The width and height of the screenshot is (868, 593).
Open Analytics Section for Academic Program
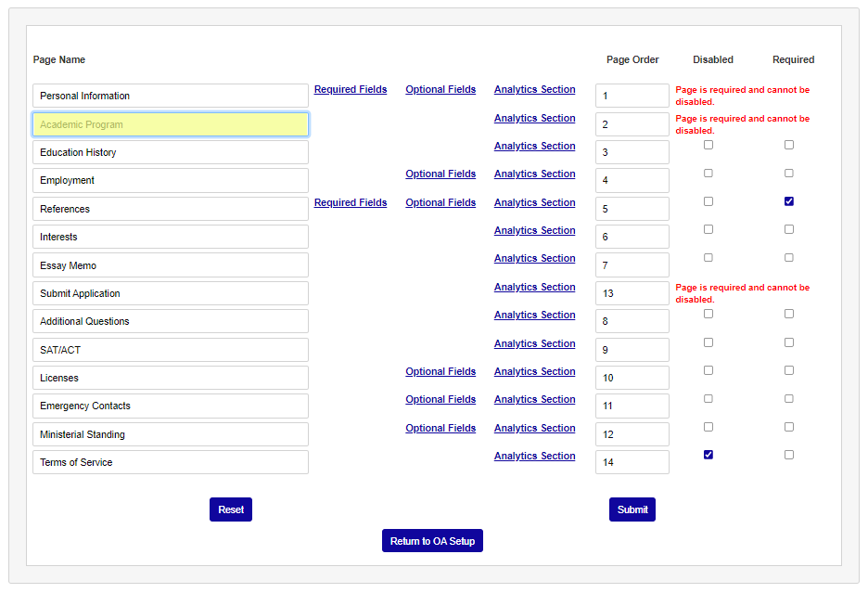pos(535,118)
